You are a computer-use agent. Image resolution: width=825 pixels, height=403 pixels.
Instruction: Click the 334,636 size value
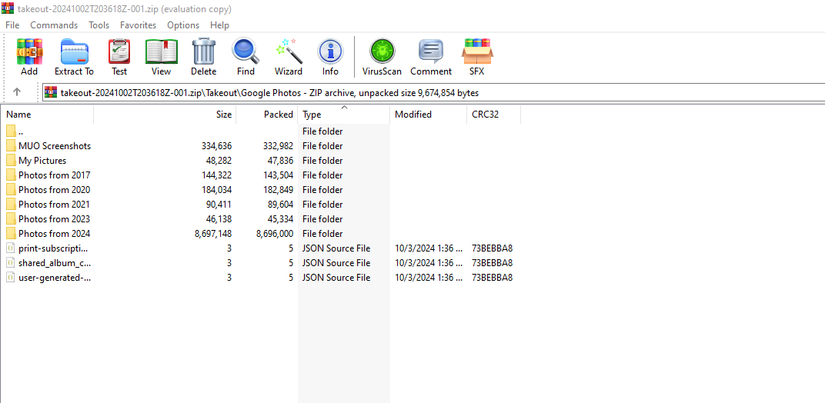tap(216, 146)
